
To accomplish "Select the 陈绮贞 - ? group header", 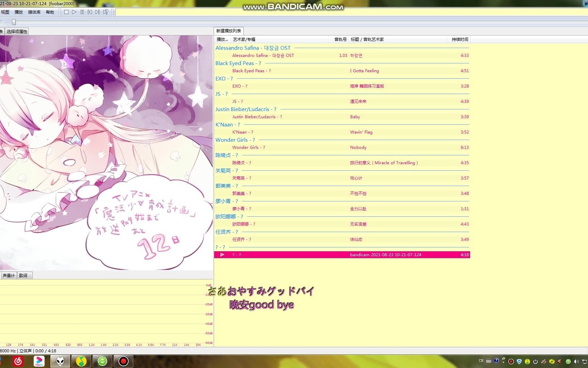I will 227,155.
